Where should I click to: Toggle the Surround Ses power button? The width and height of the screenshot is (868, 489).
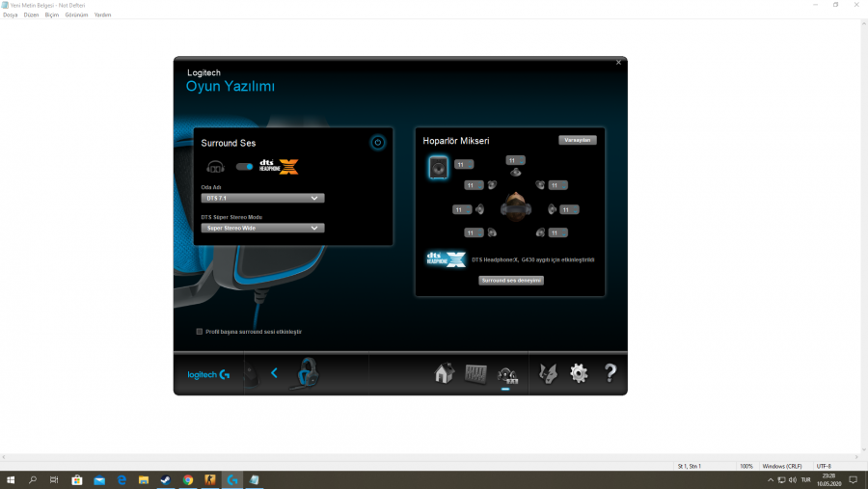377,143
